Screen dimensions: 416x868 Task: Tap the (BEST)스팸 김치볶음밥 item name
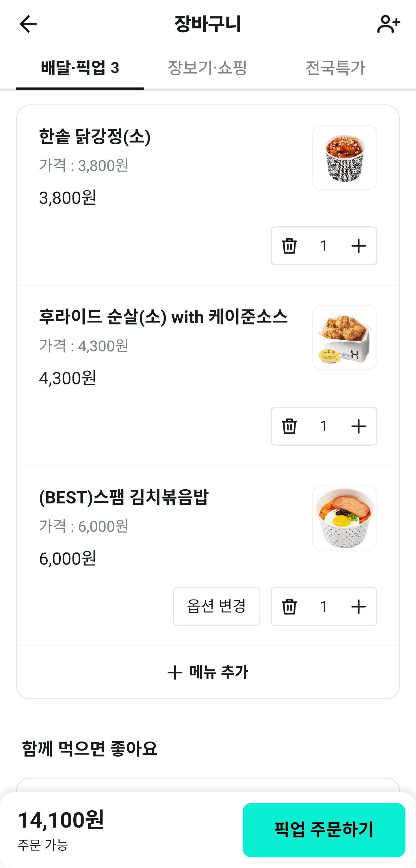tap(124, 497)
